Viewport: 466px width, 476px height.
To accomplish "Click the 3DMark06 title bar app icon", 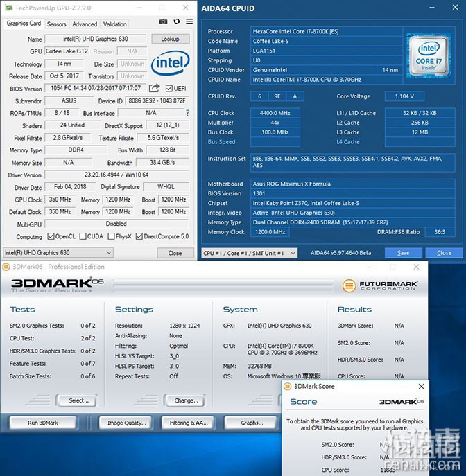I will coord(6,267).
